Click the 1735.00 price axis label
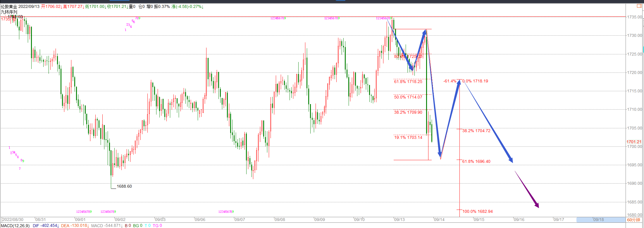644x228 pixels. (x=634, y=17)
